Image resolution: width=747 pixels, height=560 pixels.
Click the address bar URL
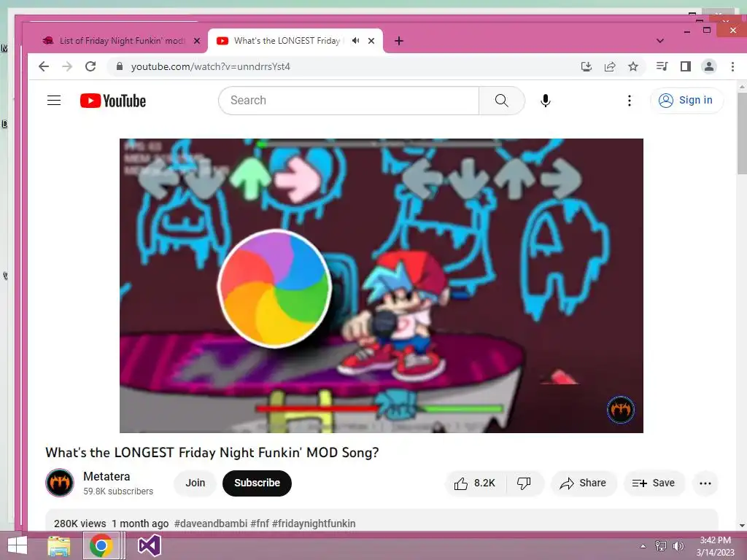(x=211, y=66)
